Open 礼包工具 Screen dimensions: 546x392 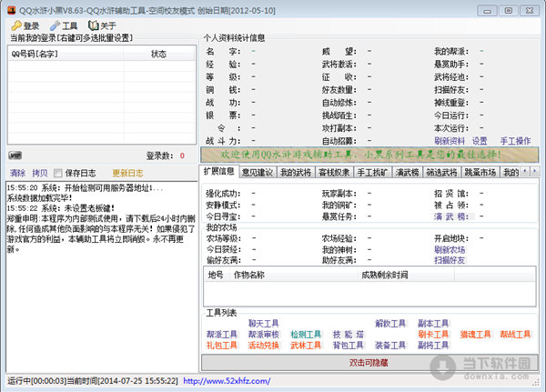coord(222,345)
